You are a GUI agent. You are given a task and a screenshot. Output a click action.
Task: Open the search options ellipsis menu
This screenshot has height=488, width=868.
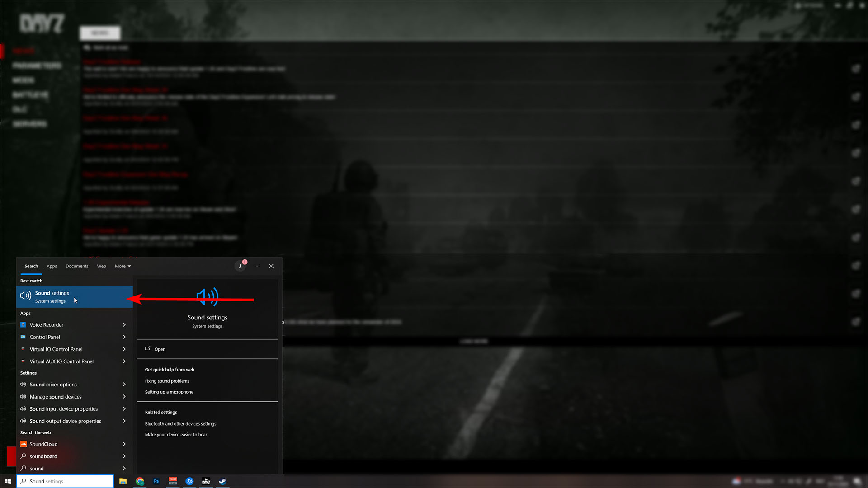pyautogui.click(x=257, y=266)
